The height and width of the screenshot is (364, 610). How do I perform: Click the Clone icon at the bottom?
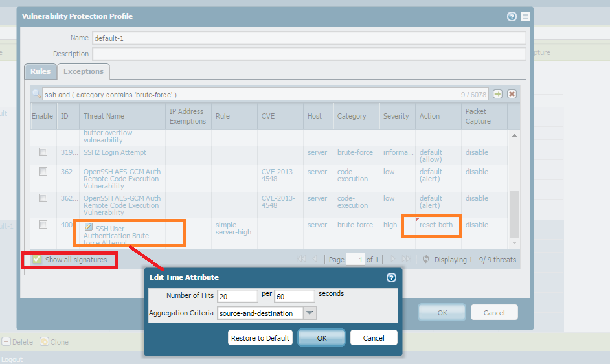point(44,341)
